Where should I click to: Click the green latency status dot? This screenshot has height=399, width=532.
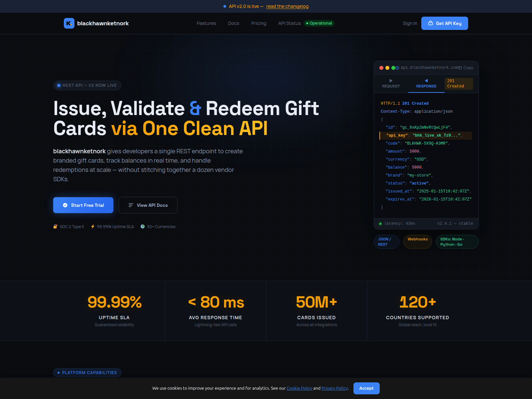tap(380, 223)
